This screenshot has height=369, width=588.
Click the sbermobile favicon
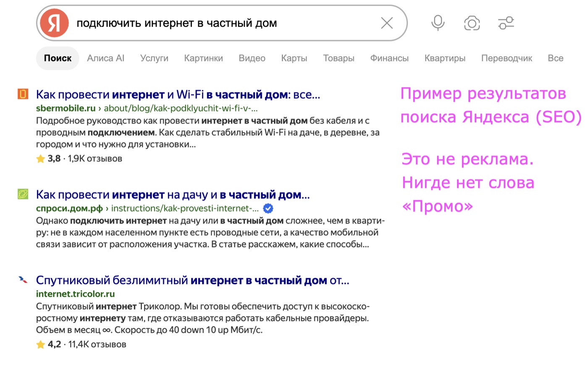23,94
